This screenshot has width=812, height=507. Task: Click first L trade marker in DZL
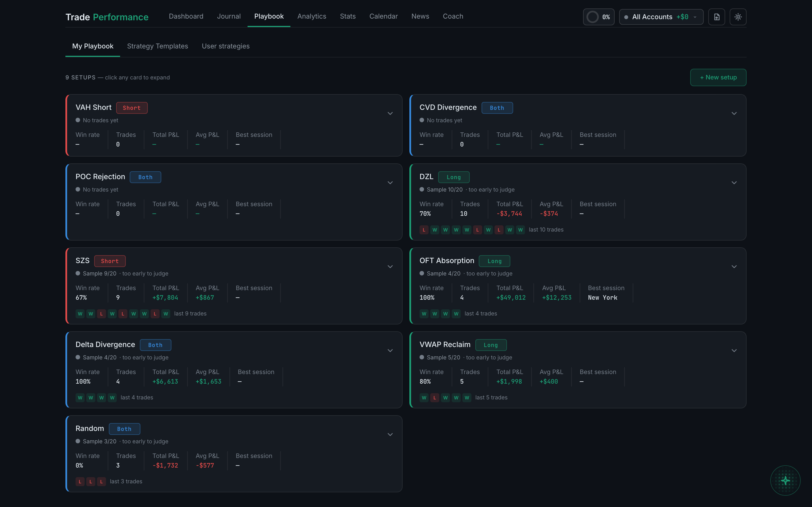[424, 230]
